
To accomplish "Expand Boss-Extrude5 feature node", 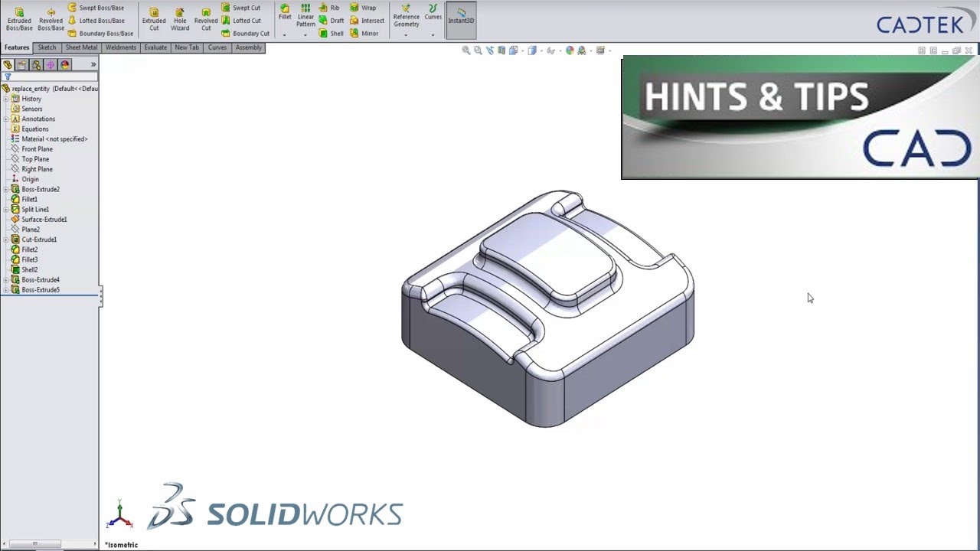I will [6, 290].
